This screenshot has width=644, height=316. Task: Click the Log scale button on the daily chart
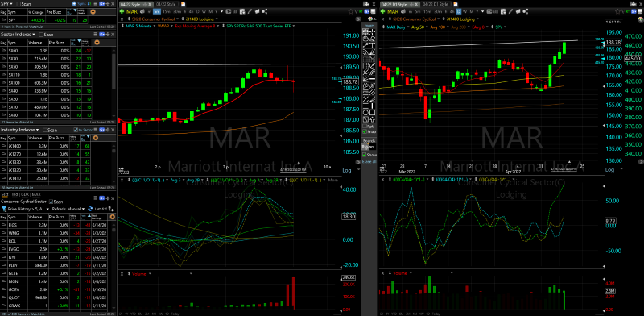point(610,170)
